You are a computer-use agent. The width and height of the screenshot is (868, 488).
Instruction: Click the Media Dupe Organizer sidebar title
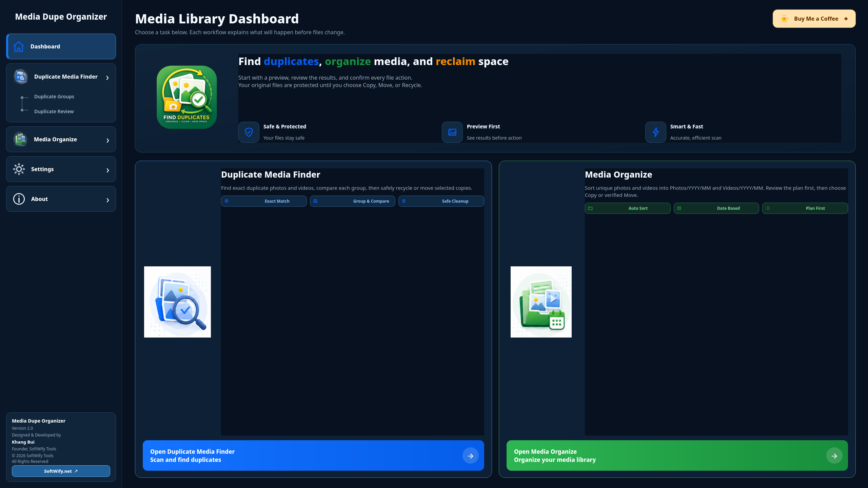point(61,17)
